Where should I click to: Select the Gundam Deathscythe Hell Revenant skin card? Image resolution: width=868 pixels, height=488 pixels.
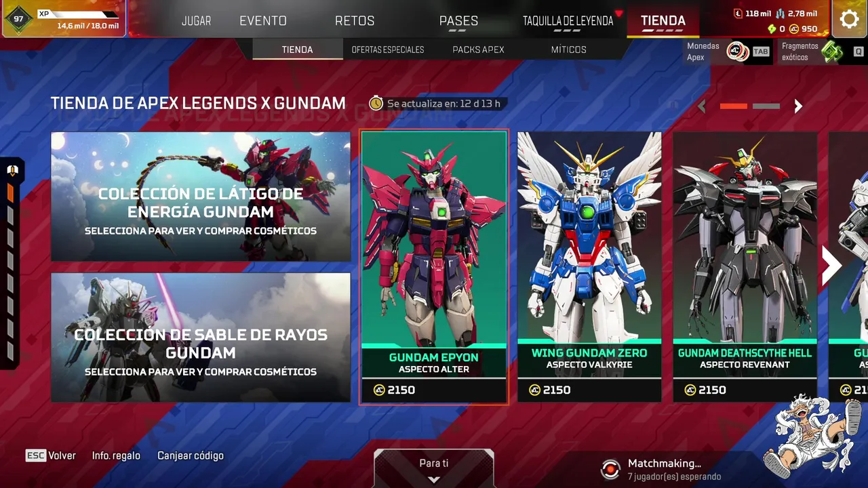745,267
